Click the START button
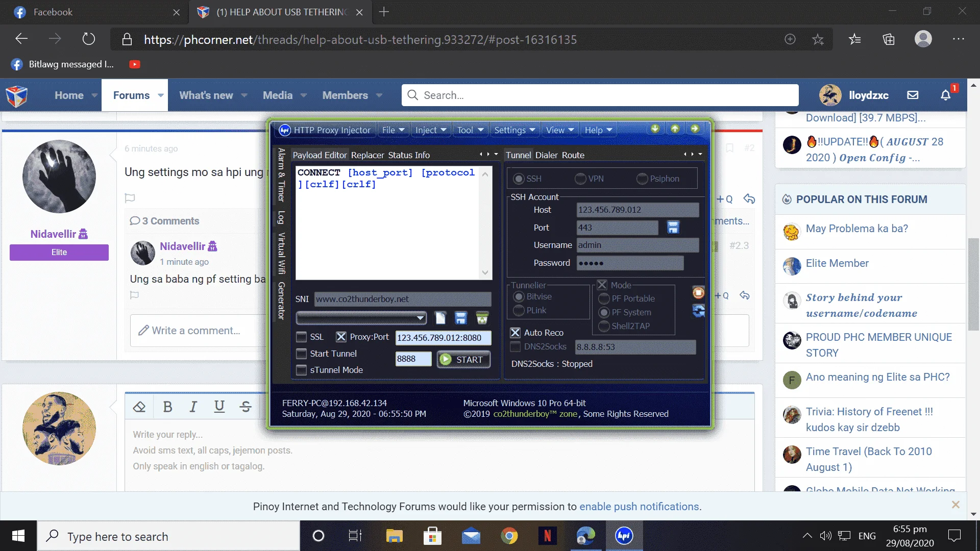 (463, 360)
